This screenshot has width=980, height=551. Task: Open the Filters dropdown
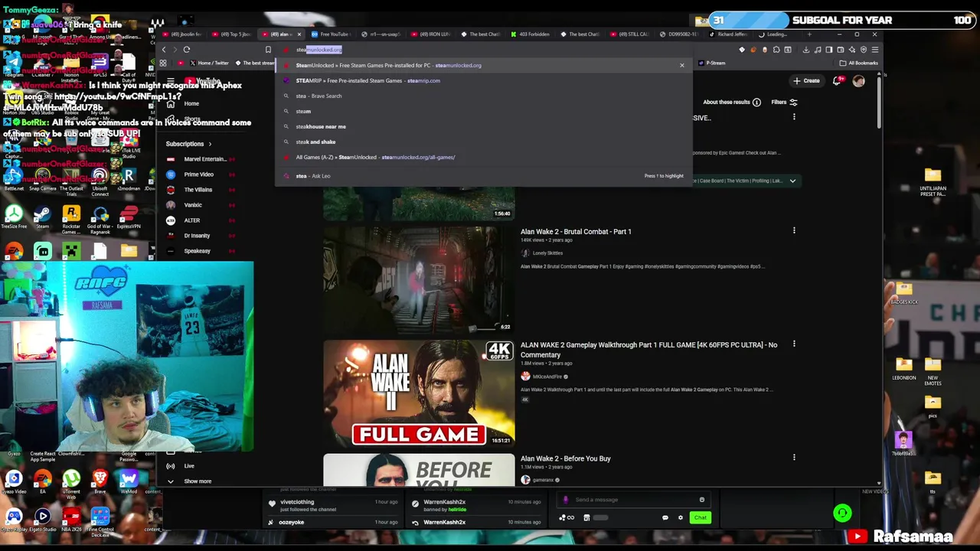coord(784,102)
